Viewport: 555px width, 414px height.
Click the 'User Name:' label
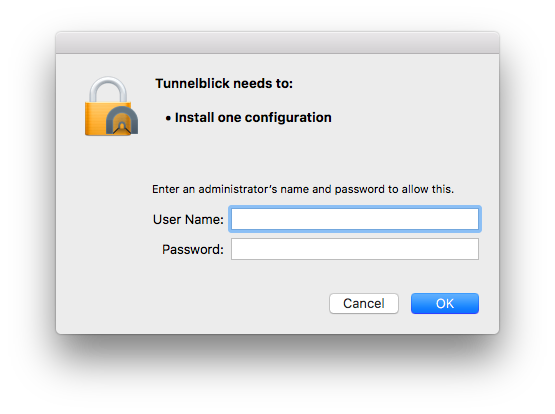point(188,219)
